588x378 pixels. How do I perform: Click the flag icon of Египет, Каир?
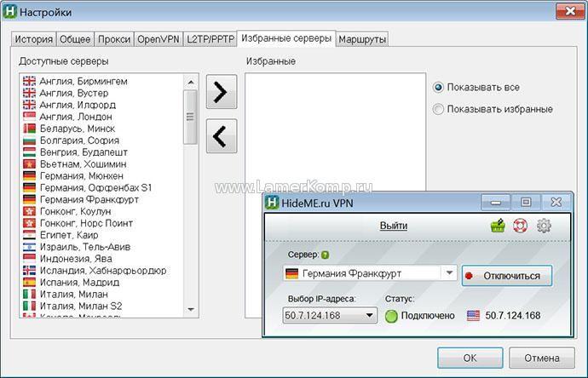pyautogui.click(x=29, y=235)
